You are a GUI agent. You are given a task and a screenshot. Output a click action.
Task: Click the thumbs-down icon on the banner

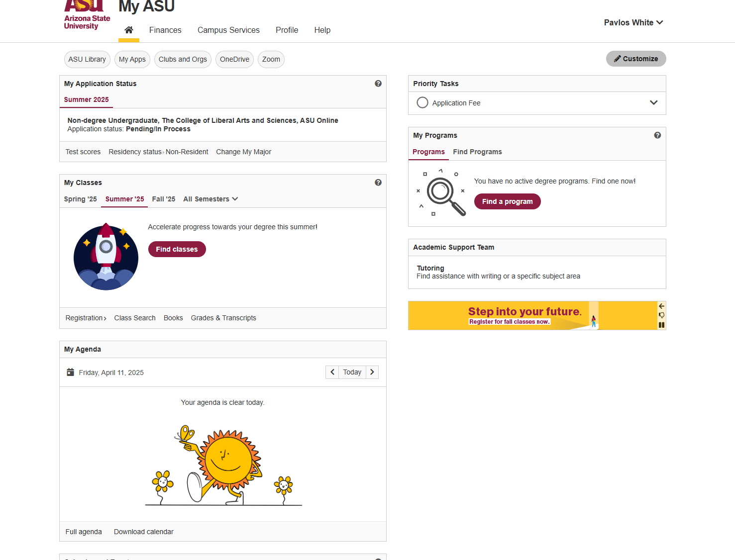[x=661, y=315]
